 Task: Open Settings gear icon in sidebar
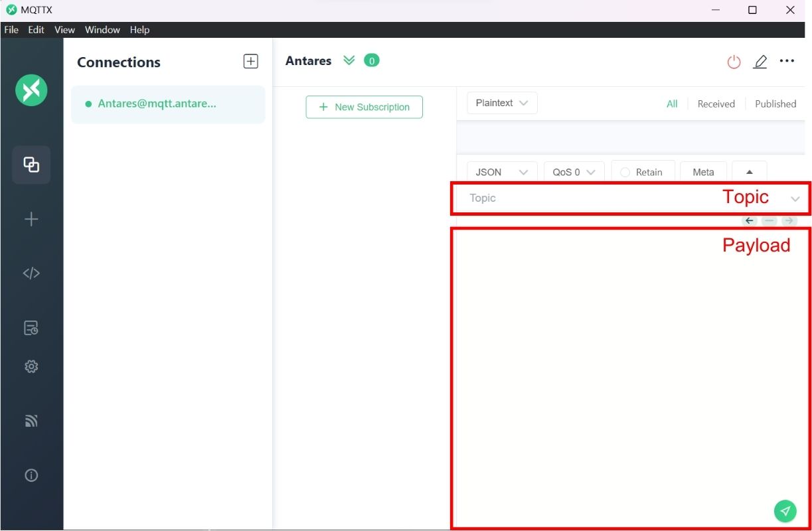pyautogui.click(x=31, y=366)
